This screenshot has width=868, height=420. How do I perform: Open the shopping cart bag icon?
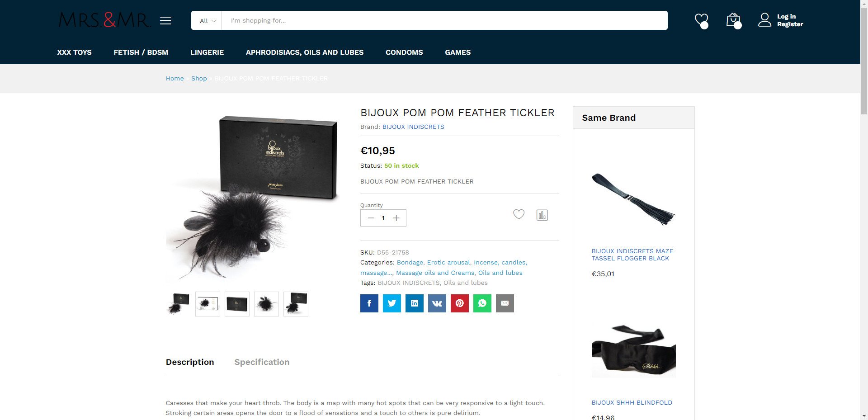(x=733, y=20)
